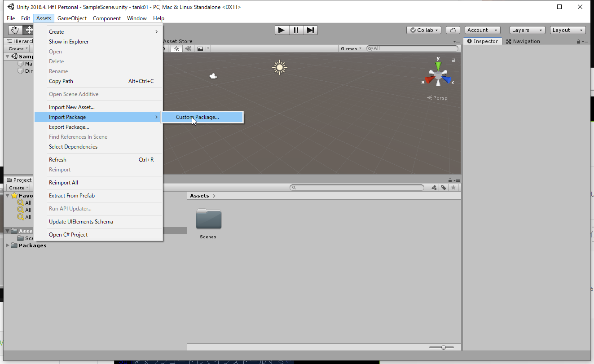
Task: Open the Layout dropdown
Action: pos(568,30)
